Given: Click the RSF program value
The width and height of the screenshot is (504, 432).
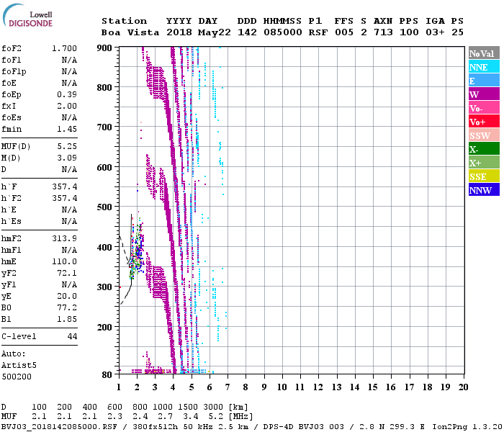Looking at the screenshot, I should (318, 32).
